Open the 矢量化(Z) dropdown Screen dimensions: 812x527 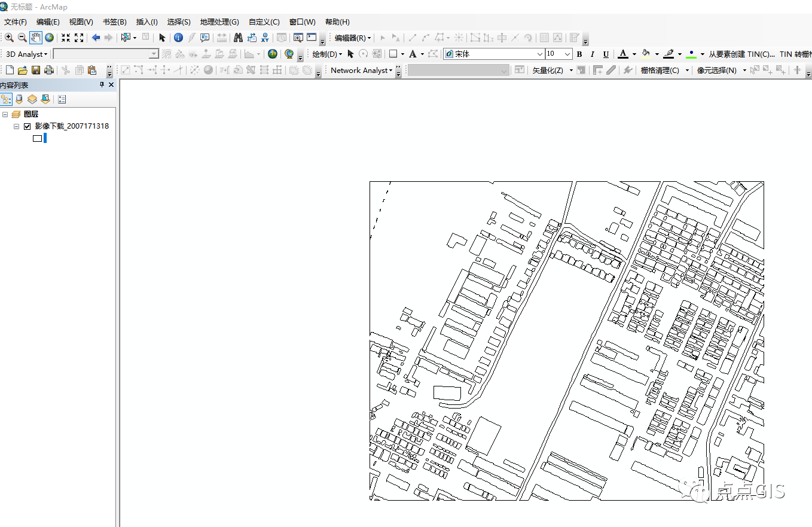[x=552, y=70]
